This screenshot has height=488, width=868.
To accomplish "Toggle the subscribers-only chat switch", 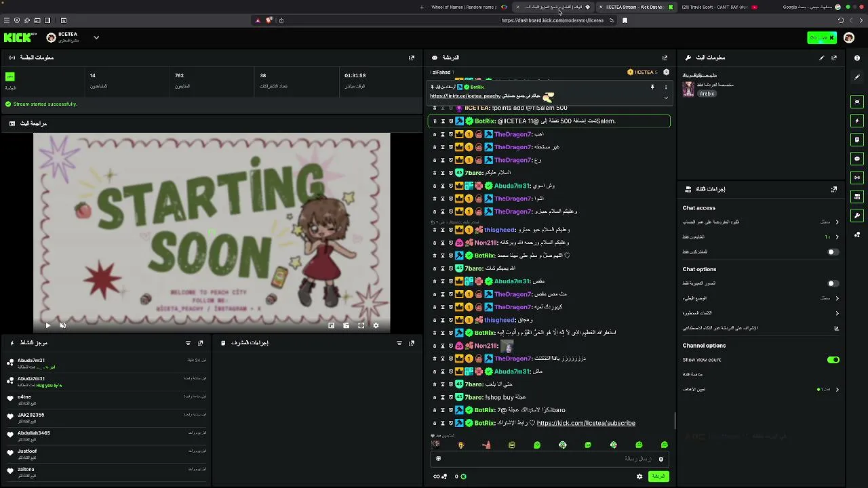I will [x=833, y=252].
